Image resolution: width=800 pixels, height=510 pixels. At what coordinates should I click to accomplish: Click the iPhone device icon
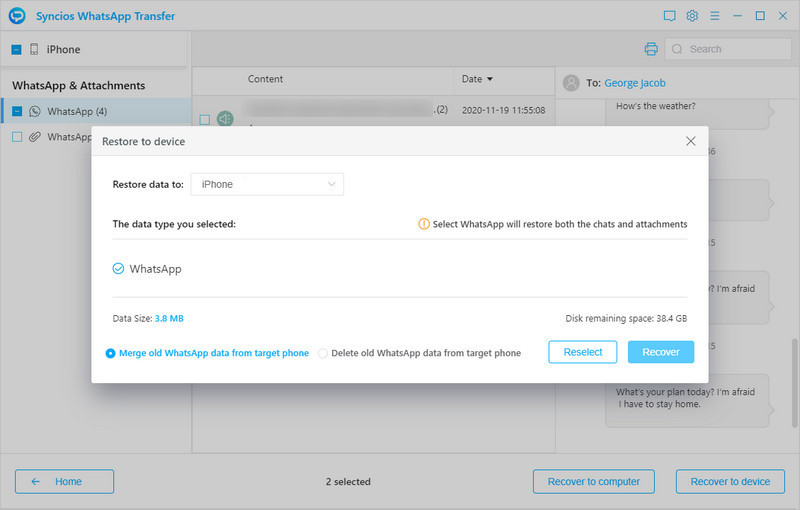point(34,49)
